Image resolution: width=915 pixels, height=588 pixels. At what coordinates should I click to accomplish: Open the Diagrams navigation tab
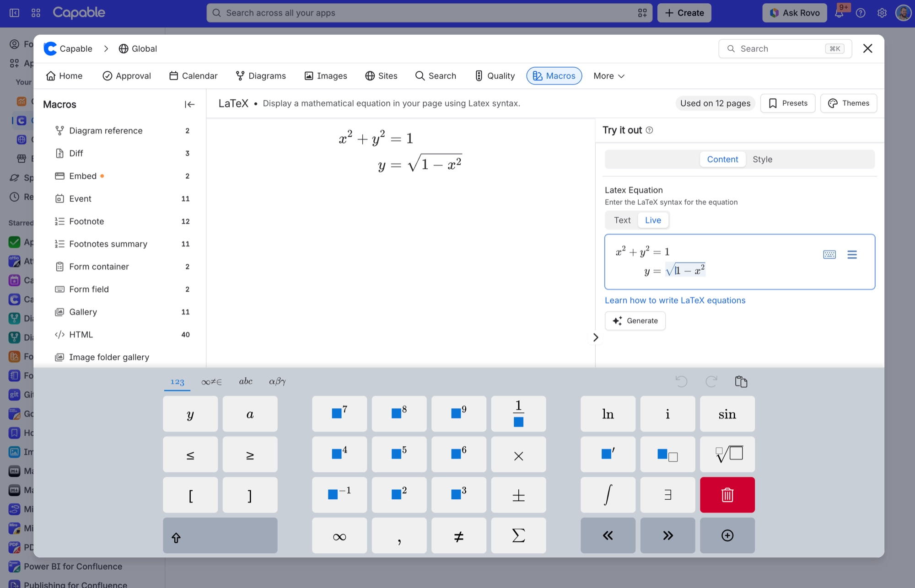coord(261,76)
